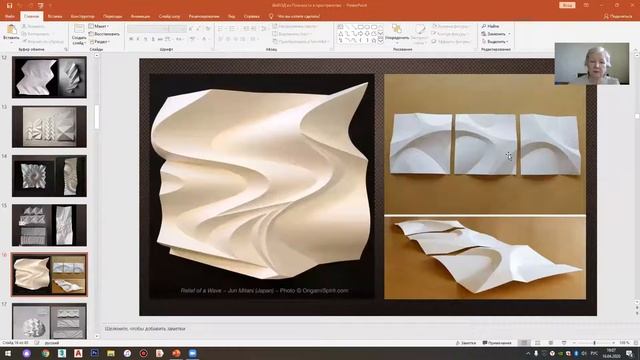Open Photoshop from the taskbar

(x=94, y=353)
